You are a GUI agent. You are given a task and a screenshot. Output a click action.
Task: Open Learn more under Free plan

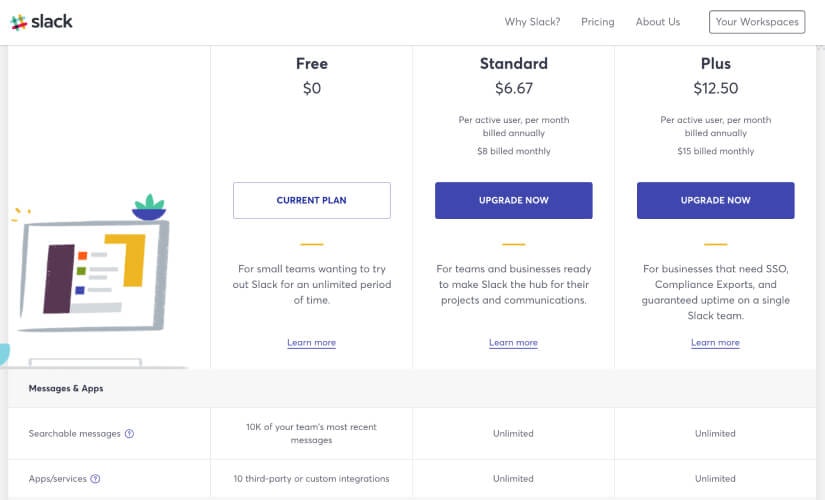pos(312,343)
